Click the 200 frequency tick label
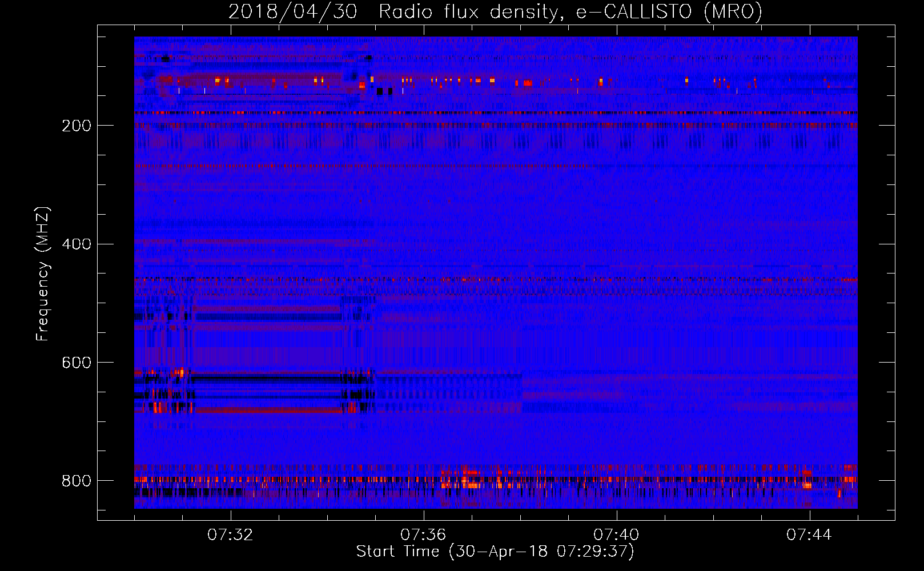Image resolution: width=924 pixels, height=571 pixels. coord(77,126)
